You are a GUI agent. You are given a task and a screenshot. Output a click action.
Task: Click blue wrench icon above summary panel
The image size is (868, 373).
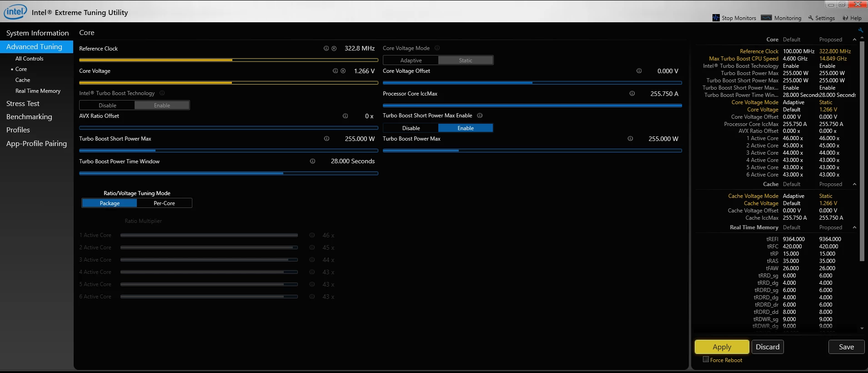861,30
